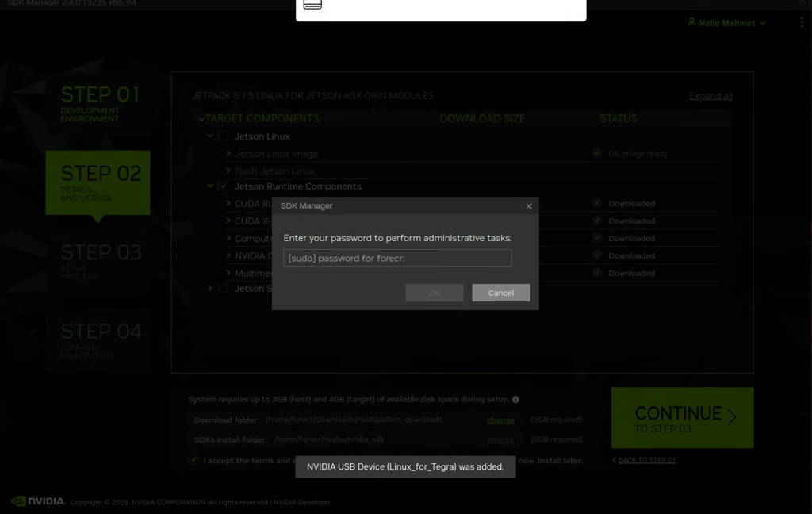Click the Status column header
812x514 pixels.
click(619, 119)
